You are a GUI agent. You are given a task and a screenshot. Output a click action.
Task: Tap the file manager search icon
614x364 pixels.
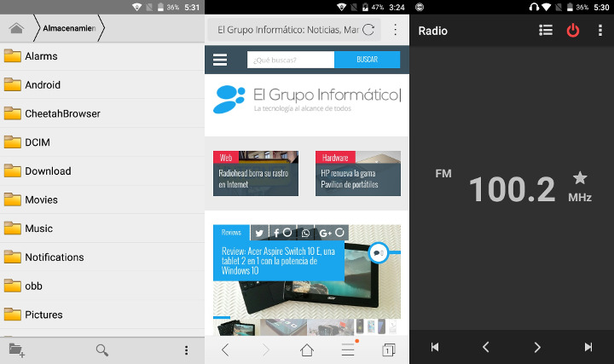click(102, 350)
